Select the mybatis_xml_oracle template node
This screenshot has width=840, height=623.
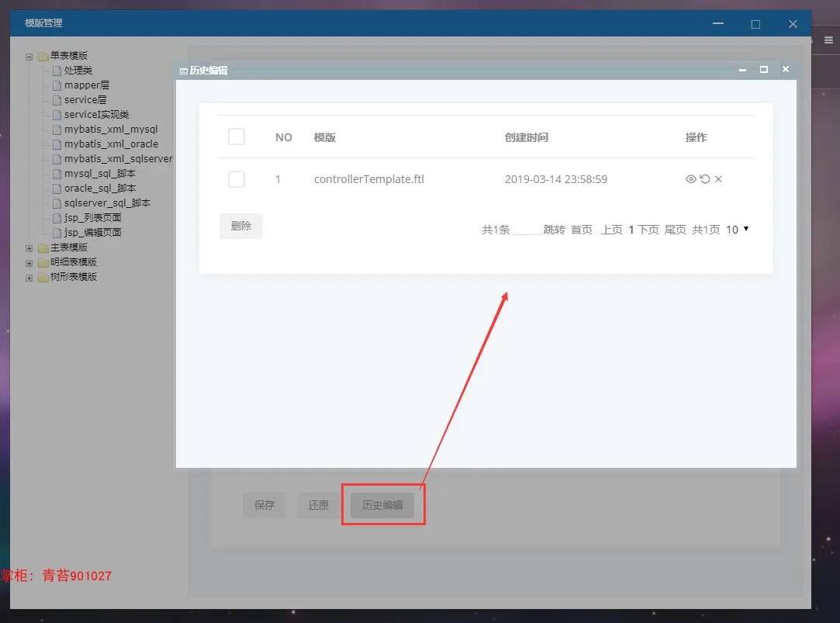112,144
